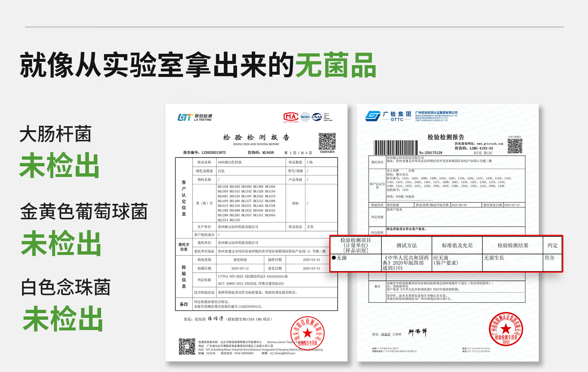This screenshot has height=372, width=588.
Task: Click 未检出 under 金黄色葡萄球菌
Action: [61, 243]
